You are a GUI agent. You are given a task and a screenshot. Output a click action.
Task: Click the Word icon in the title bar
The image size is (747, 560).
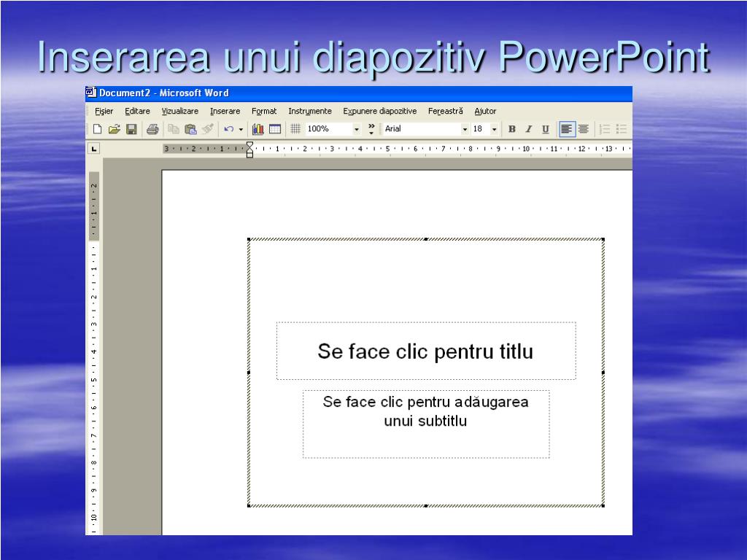[x=91, y=93]
